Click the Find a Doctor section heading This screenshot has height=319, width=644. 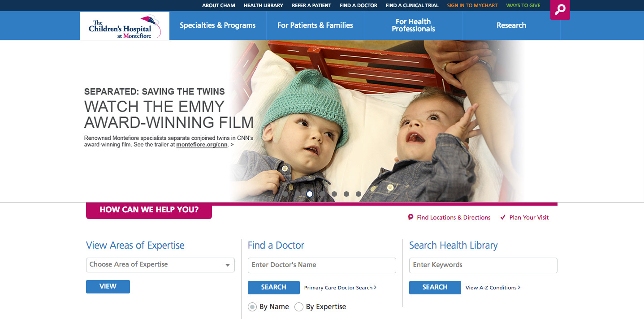[x=276, y=246]
